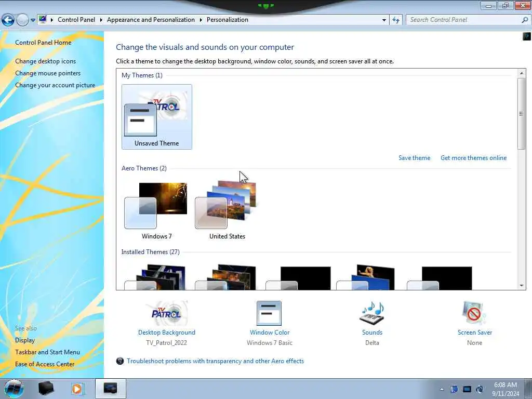Select the fifth Installed Themes thumbnail
Viewport: 532px width, 399px height.
click(x=440, y=278)
